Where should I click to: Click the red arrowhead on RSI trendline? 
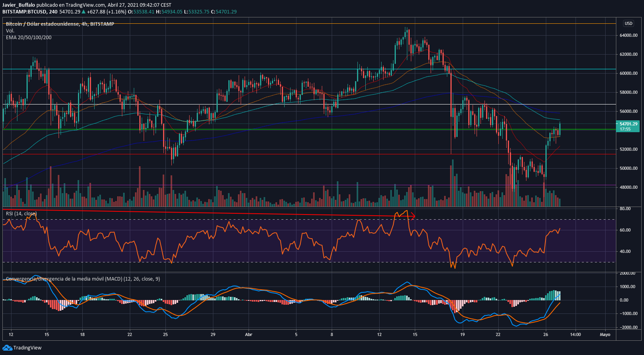(x=413, y=216)
